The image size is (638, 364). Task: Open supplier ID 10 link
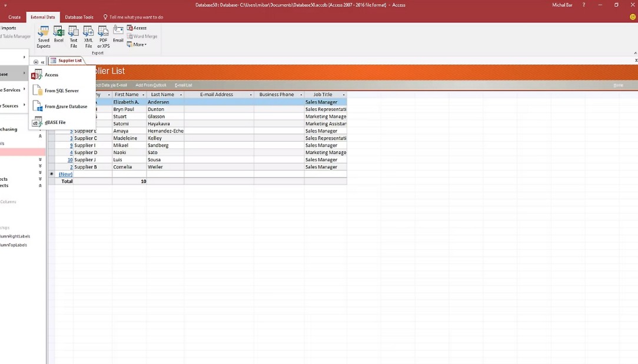(x=70, y=160)
